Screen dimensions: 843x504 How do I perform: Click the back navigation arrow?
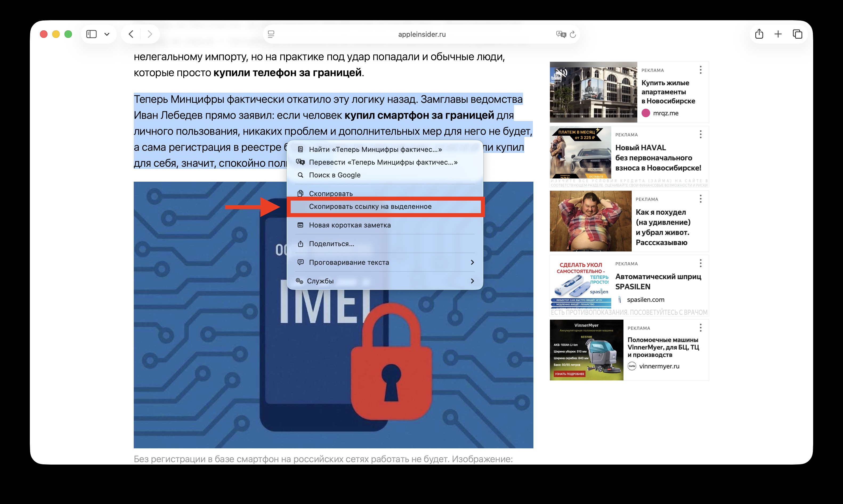pos(131,34)
